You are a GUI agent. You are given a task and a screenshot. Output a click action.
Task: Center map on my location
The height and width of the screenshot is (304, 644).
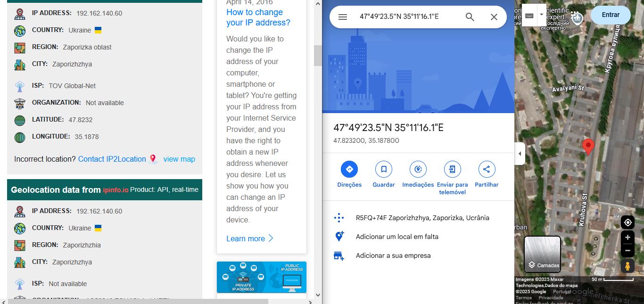point(627,222)
